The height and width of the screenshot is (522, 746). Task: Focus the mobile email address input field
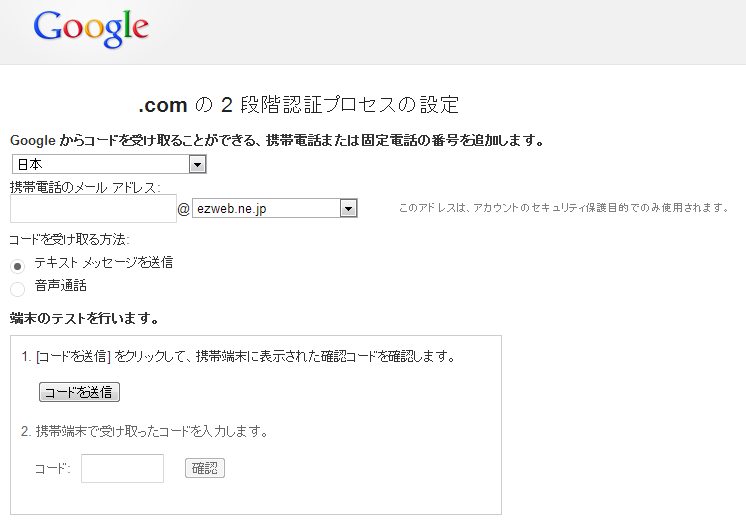(93, 208)
